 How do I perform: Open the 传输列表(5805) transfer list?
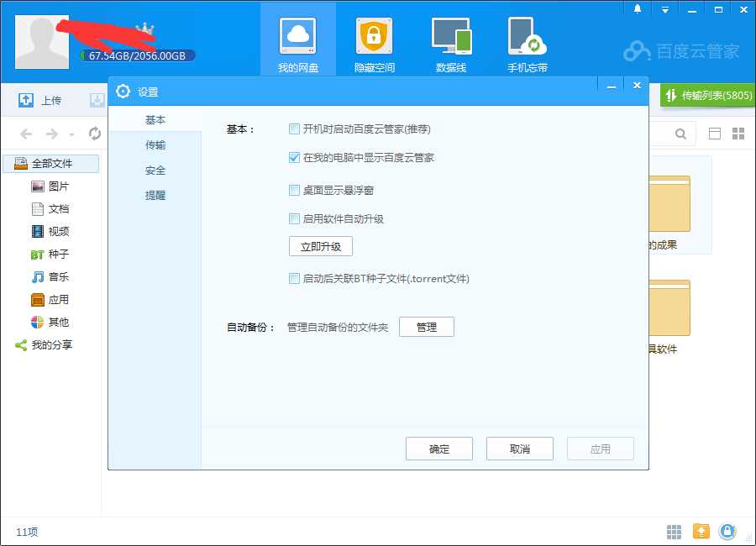(707, 95)
